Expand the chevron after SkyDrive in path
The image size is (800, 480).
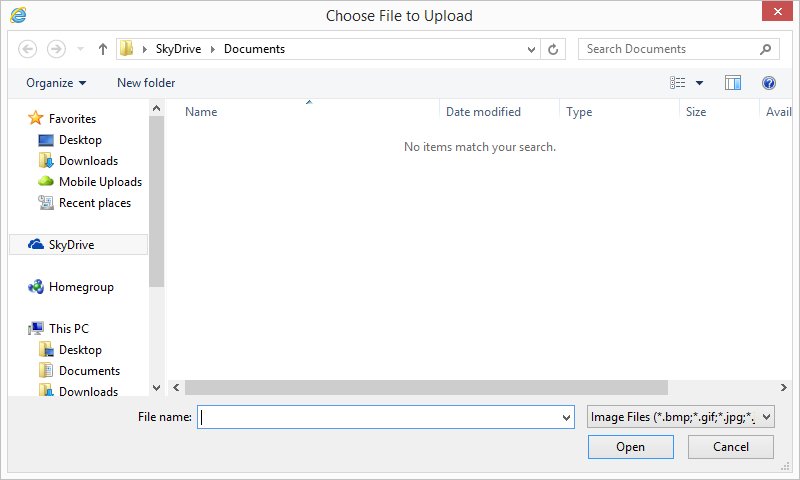tap(213, 49)
